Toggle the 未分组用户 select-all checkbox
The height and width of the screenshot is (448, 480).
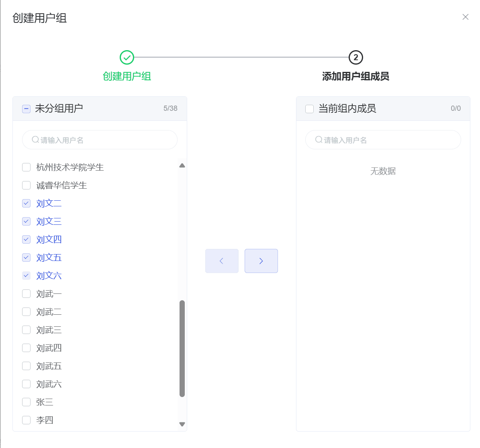click(x=26, y=109)
